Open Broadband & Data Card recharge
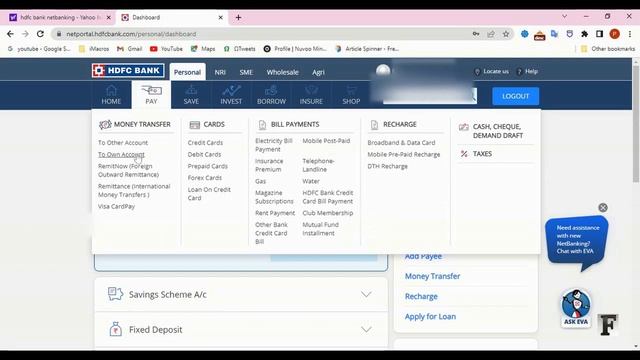The image size is (640, 360). pos(401,143)
